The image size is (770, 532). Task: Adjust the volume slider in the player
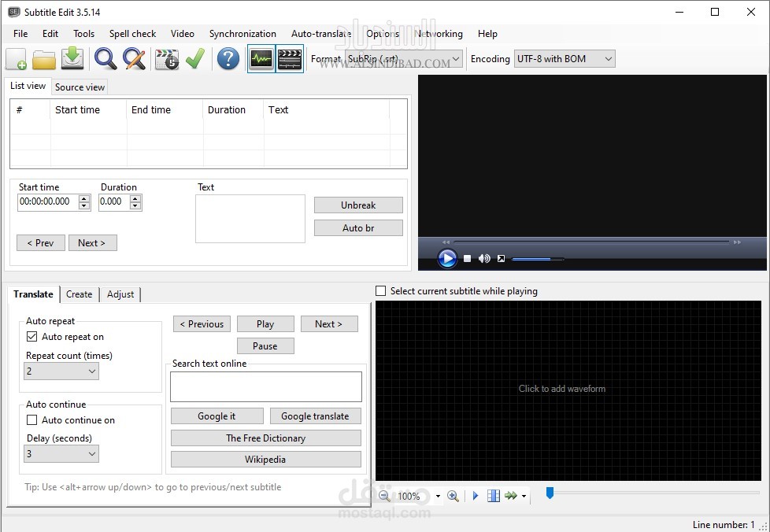click(539, 258)
